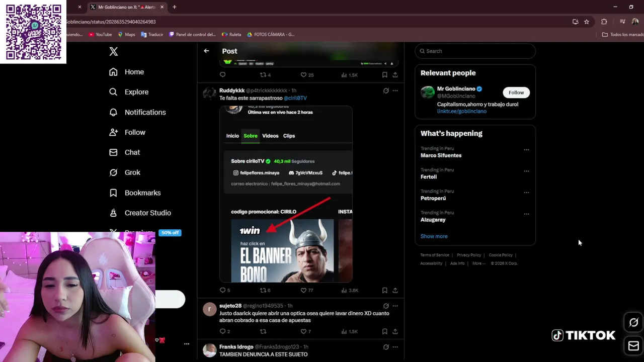This screenshot has width=644, height=362.
Task: Share Ruddykkk's post
Action: pyautogui.click(x=395, y=290)
